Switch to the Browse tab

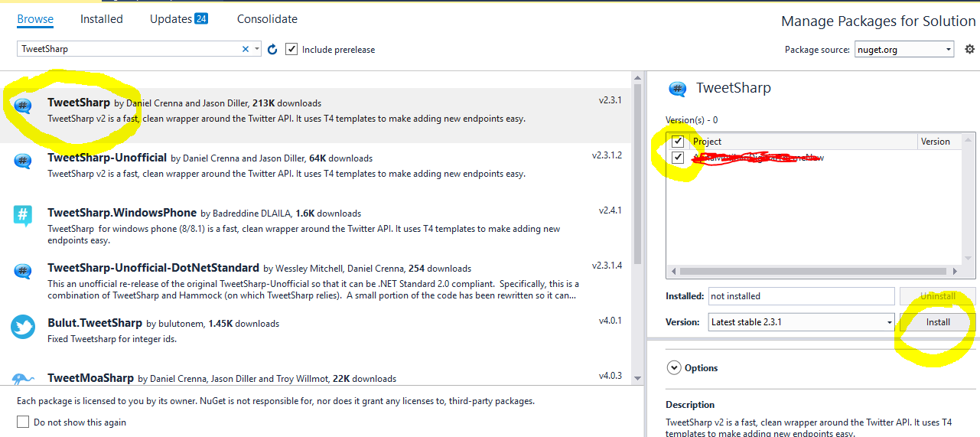coord(35,19)
